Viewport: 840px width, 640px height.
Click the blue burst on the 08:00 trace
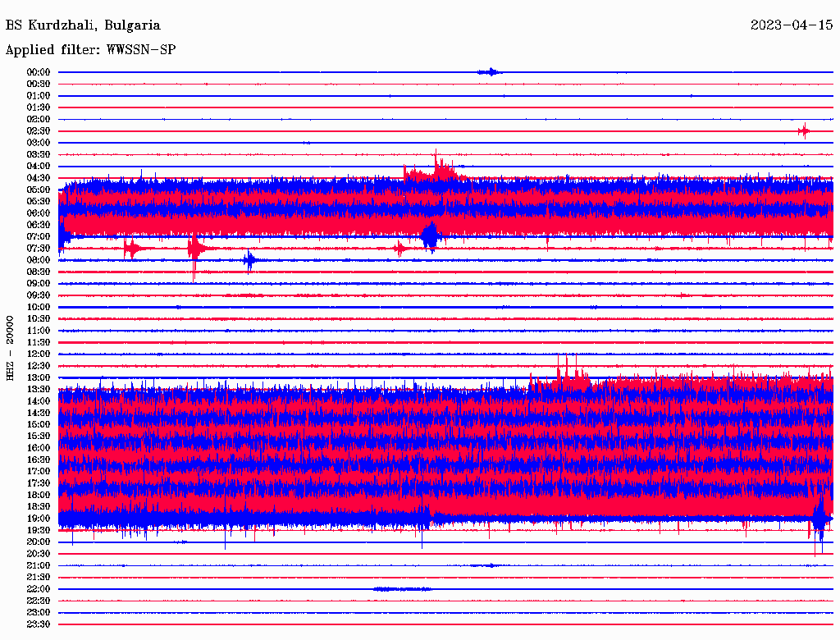click(x=249, y=260)
